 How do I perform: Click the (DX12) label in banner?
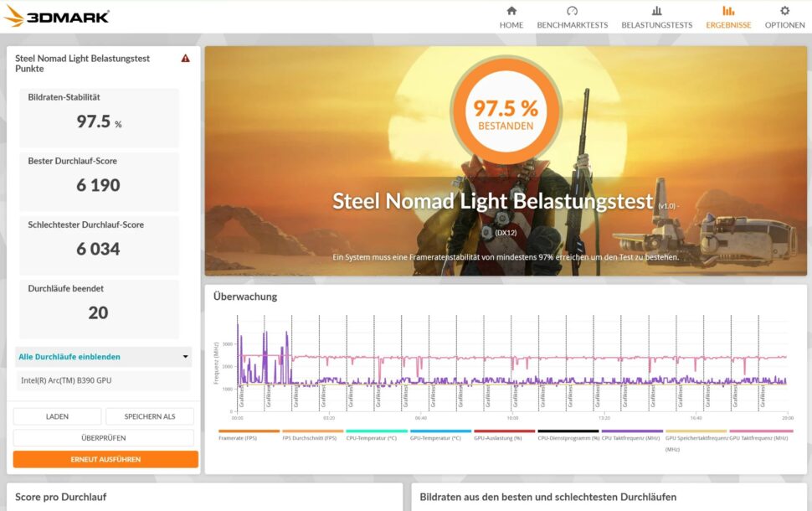(x=506, y=233)
